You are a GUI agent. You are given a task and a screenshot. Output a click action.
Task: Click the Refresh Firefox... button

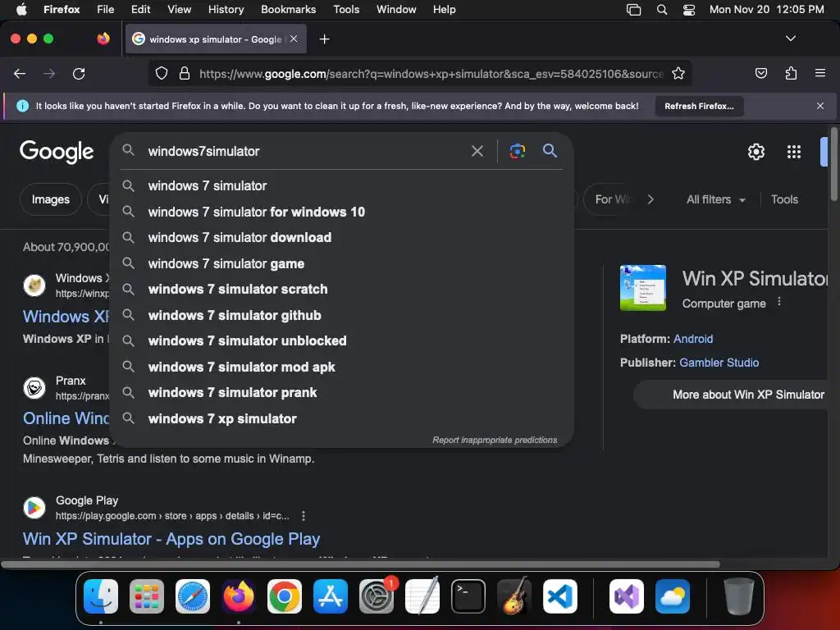pyautogui.click(x=699, y=106)
